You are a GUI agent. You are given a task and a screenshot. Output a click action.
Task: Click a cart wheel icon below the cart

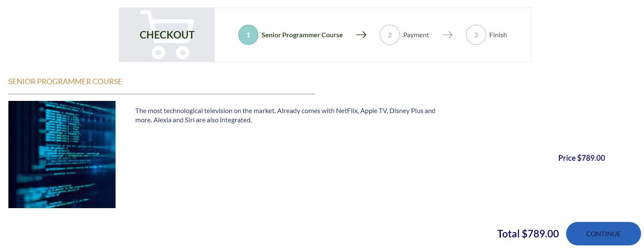coord(159,53)
